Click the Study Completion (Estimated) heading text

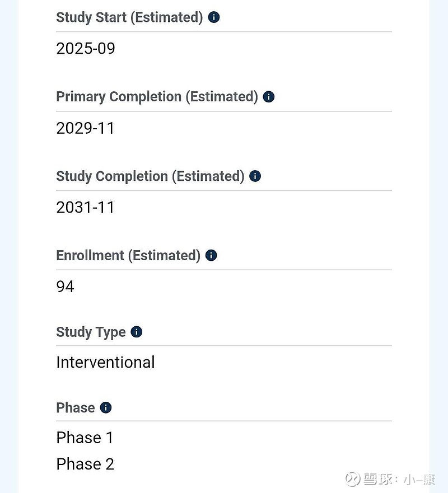150,176
